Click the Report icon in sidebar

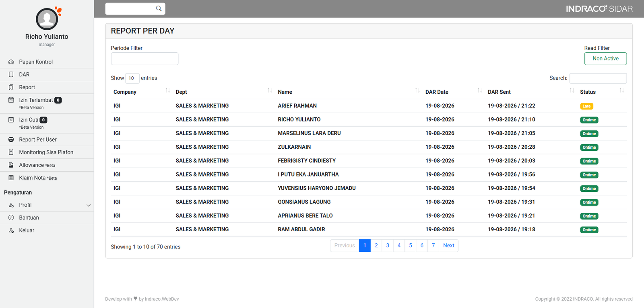(x=11, y=87)
